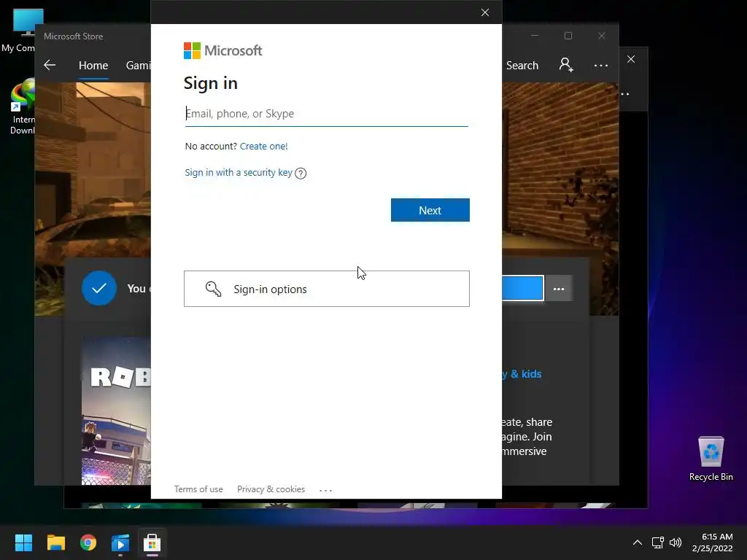Image resolution: width=747 pixels, height=560 pixels.
Task: Switch to Home tab in Microsoft Store
Action: tap(93, 65)
